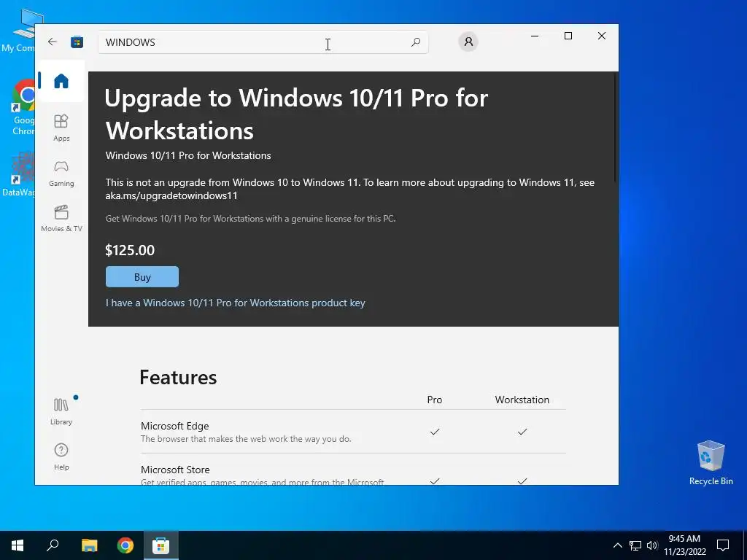Viewport: 747px width, 560px height.
Task: Open taskbar search magnifier
Action: 53,545
